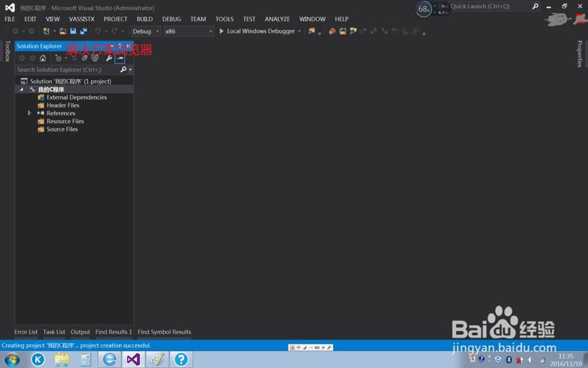Click the Find in Files toolbar icon

[x=311, y=31]
